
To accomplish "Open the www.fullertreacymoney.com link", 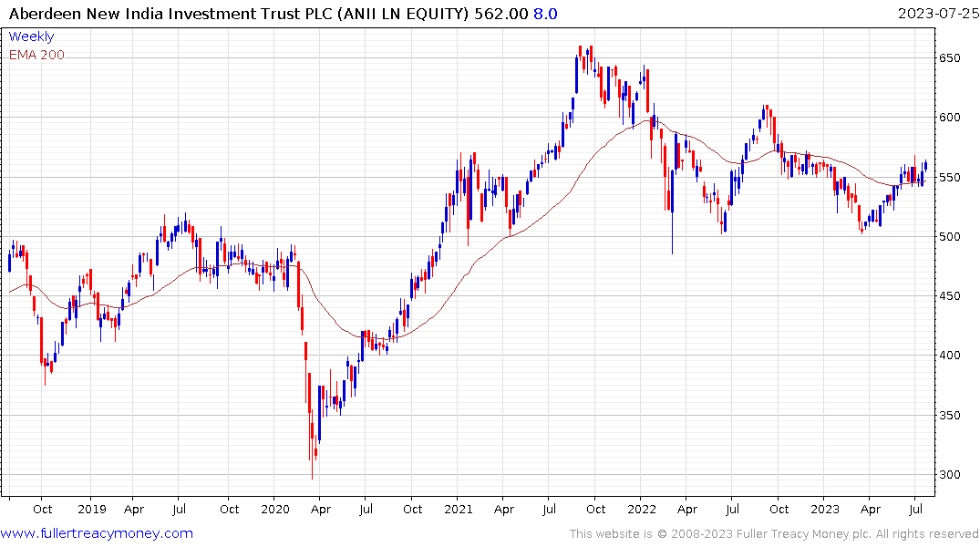I will click(97, 533).
